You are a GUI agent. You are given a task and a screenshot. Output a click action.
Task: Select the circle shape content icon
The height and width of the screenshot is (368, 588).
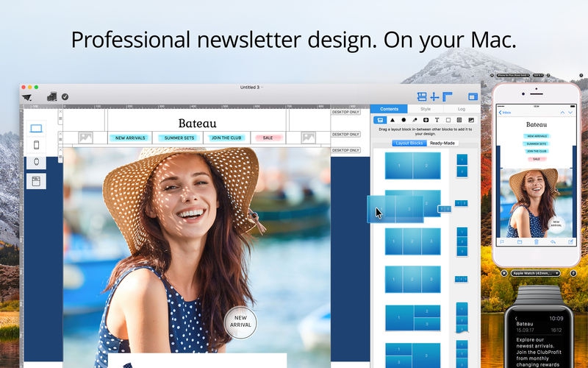pyautogui.click(x=404, y=120)
